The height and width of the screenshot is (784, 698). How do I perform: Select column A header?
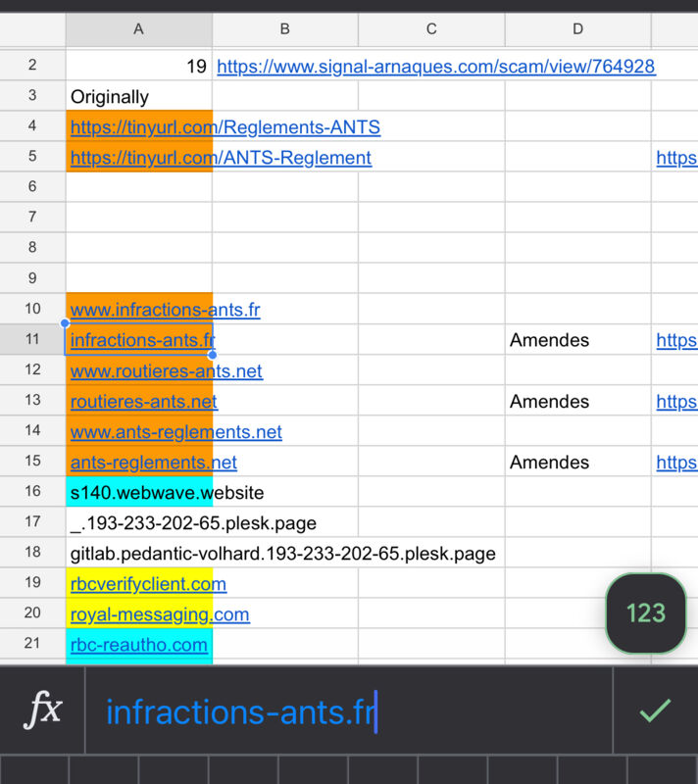coord(139,29)
